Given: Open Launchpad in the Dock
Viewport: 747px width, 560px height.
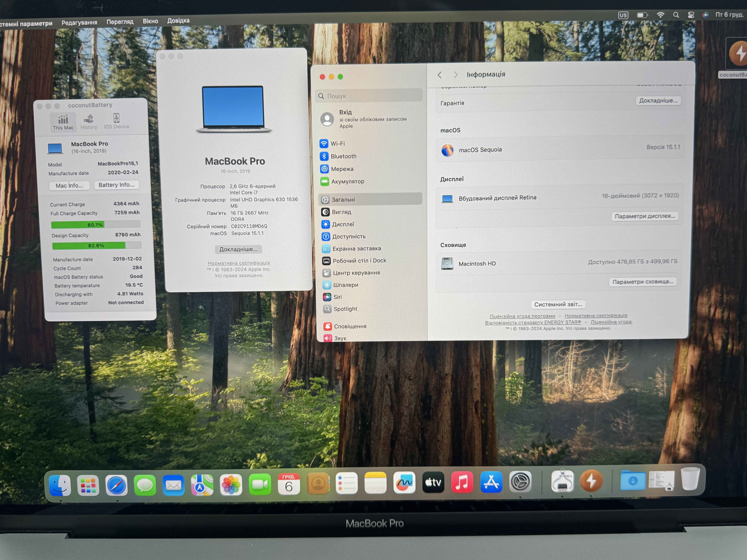Looking at the screenshot, I should 88,486.
